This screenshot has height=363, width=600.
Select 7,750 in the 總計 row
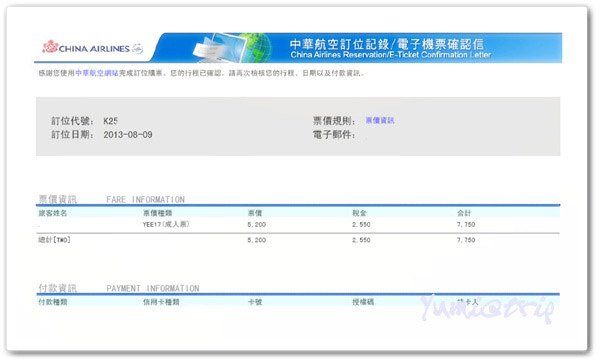pos(466,240)
